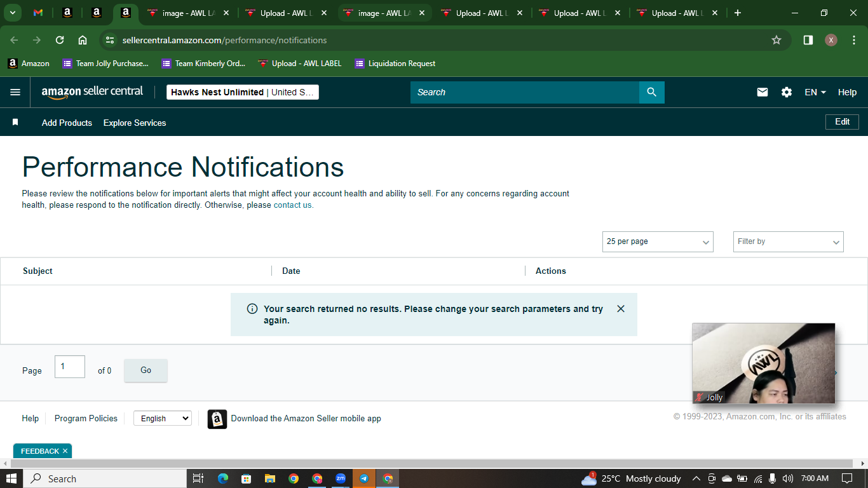Open the Upload - AWL LABEL bookmark
868x488 pixels.
(x=300, y=64)
